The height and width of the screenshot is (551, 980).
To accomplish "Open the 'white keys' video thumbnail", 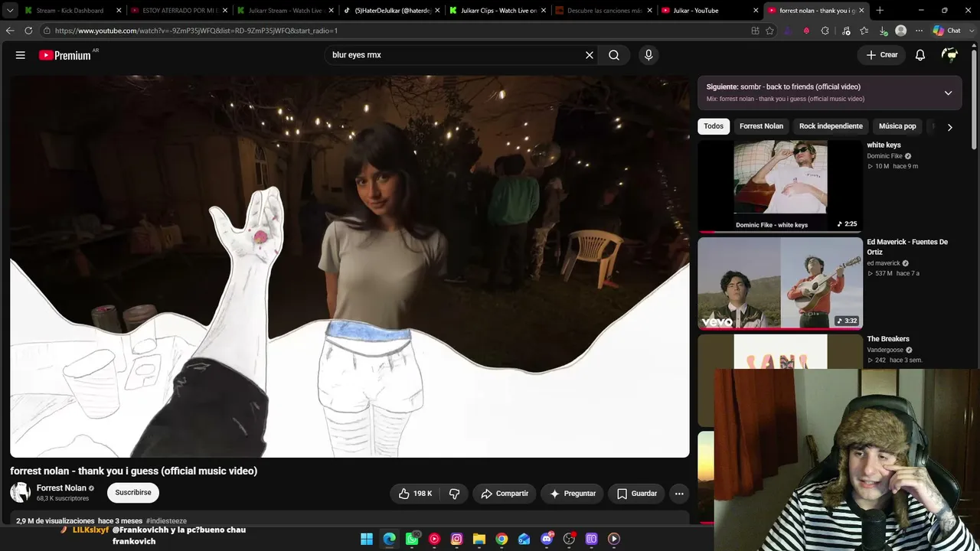I will pyautogui.click(x=780, y=185).
